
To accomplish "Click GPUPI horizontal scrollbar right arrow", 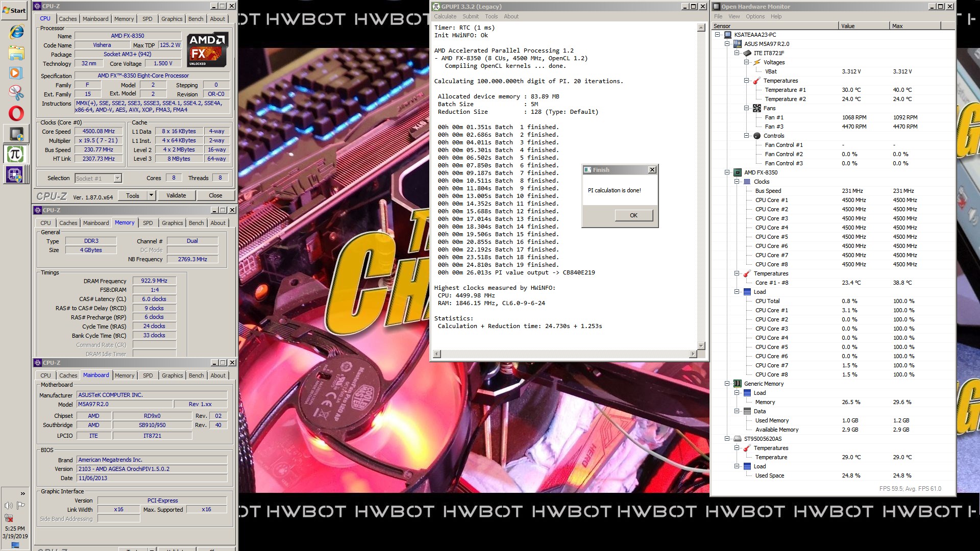I will coord(693,354).
